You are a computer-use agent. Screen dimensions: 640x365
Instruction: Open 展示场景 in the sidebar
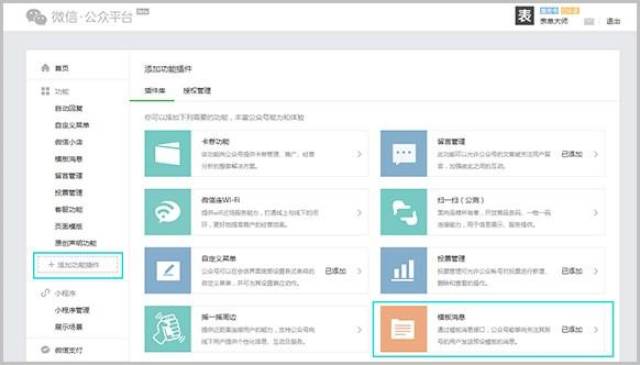pyautogui.click(x=69, y=327)
